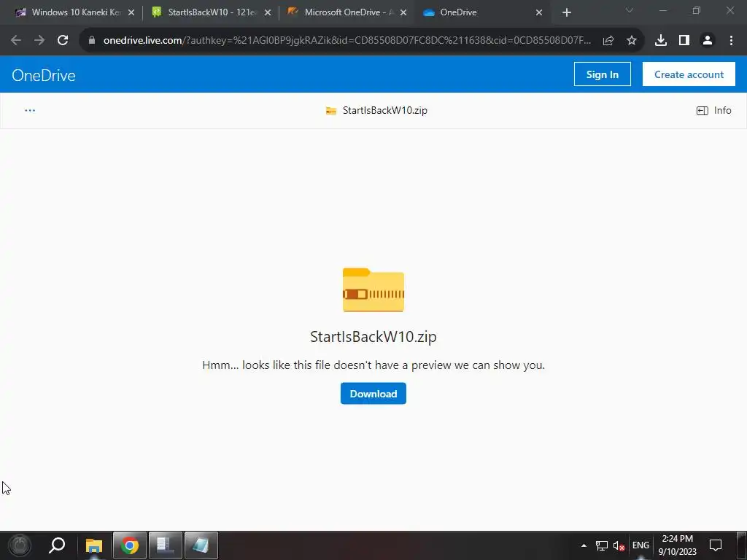Close the StartIsBackW10 tab
747x560 pixels.
(x=268, y=13)
